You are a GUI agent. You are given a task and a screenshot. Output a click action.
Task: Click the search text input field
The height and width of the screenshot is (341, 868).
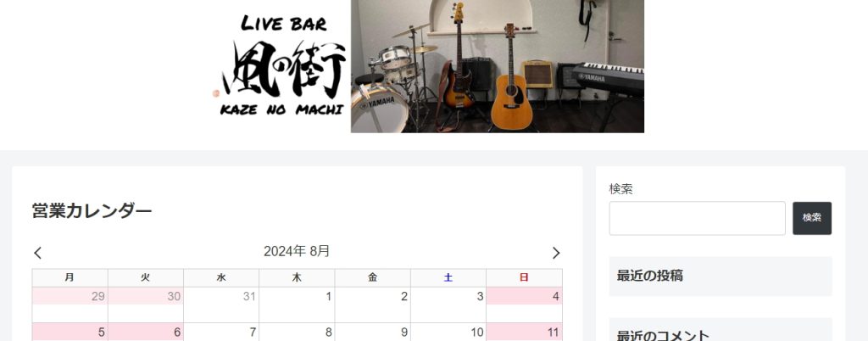tap(697, 218)
